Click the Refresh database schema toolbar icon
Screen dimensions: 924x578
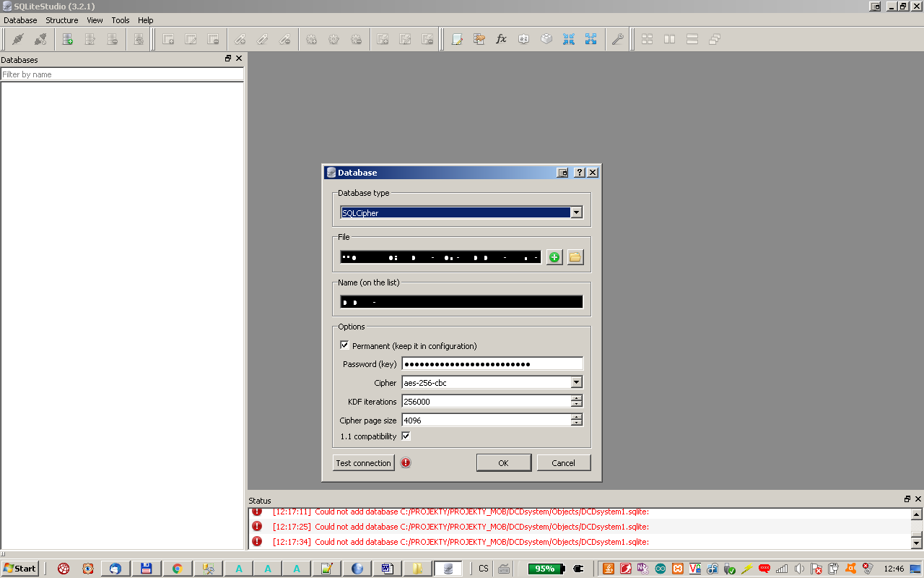139,39
